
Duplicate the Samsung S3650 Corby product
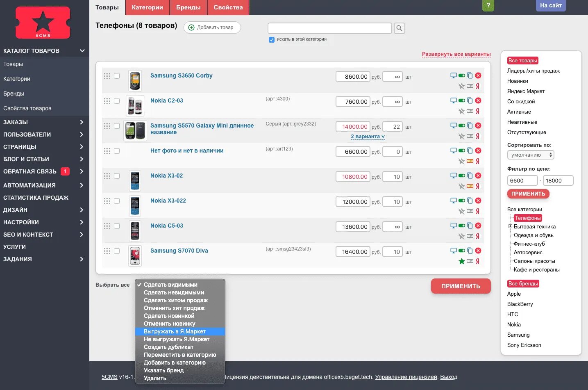[x=470, y=75]
